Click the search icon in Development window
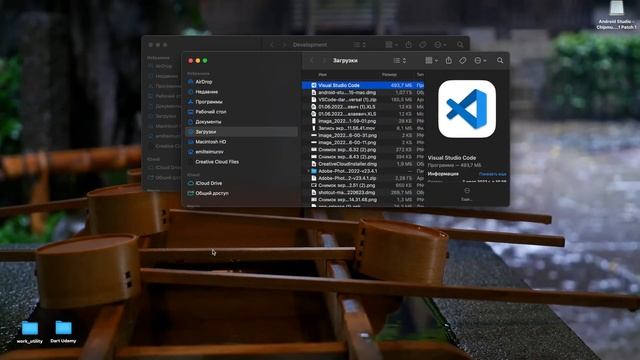640x360 pixels. coord(460,44)
